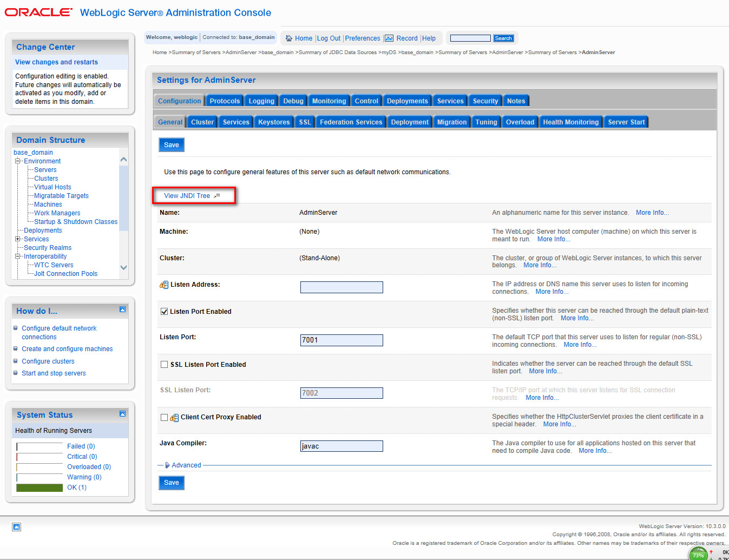Click More Info for Listen Port
The height and width of the screenshot is (560, 729).
coord(580,345)
